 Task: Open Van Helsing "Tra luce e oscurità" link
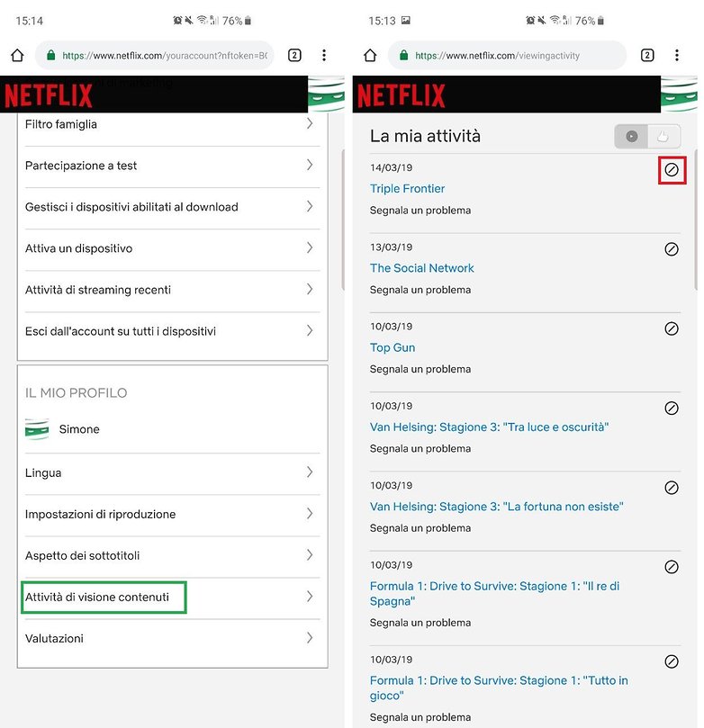pos(489,427)
